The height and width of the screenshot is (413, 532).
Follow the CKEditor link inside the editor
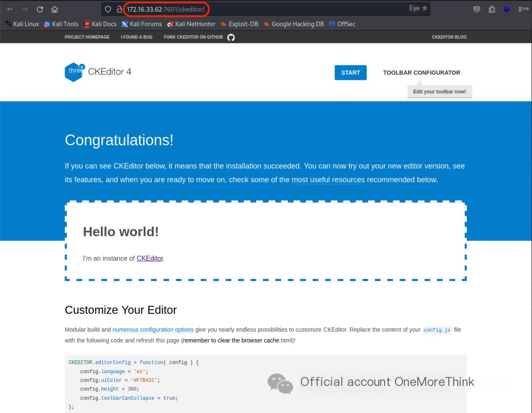pos(150,258)
